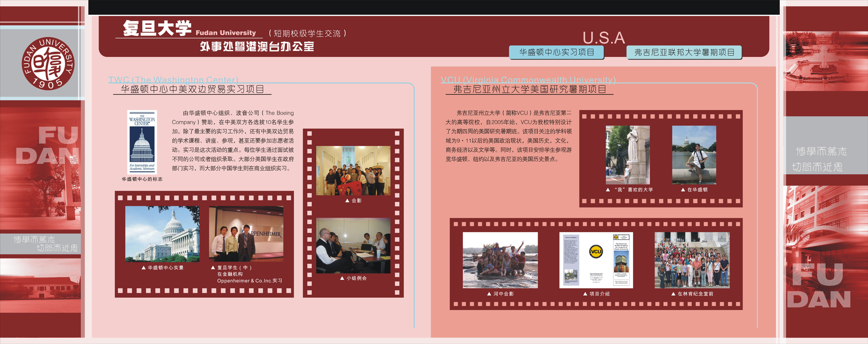
Task: Click the 弗吉尼亚州立大学美国研究暑期项目 section heading
Action: [530, 89]
